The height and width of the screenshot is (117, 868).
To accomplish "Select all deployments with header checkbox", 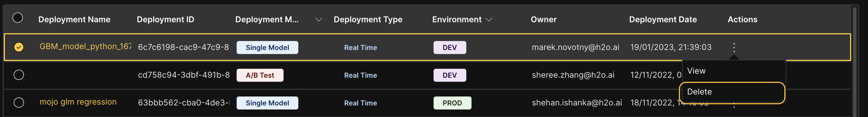I will point(17,18).
